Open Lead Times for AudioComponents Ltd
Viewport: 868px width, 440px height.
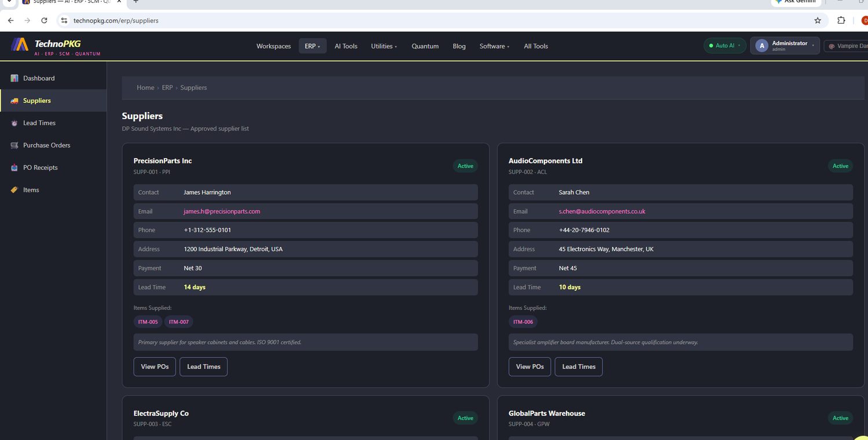pyautogui.click(x=579, y=367)
